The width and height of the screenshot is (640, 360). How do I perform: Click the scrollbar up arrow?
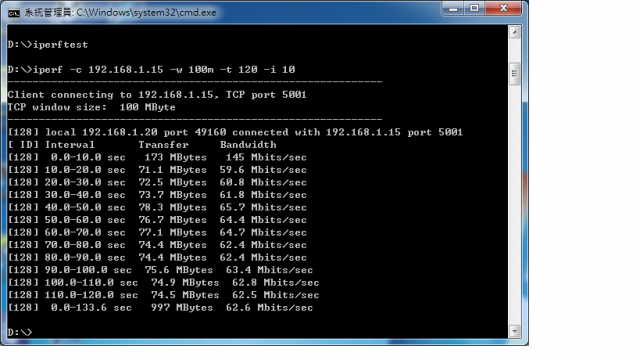click(x=514, y=32)
